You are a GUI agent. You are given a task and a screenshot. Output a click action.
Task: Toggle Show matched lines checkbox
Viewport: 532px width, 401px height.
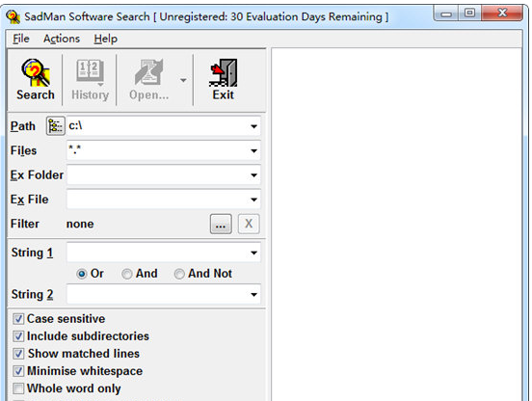tap(18, 354)
